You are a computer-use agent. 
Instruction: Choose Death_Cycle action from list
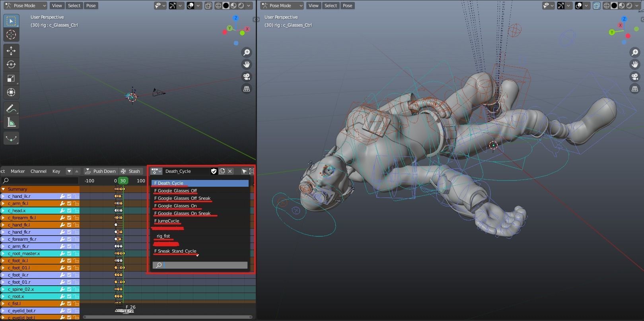(x=200, y=183)
